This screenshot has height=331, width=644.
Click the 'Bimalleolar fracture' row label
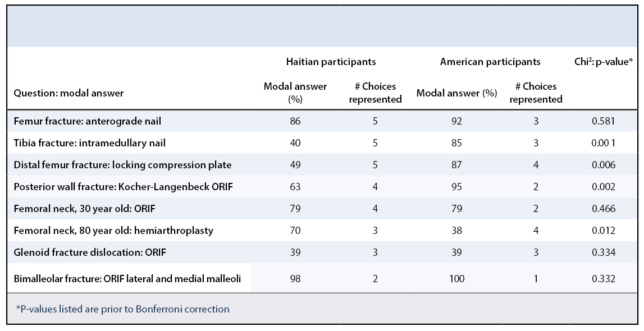pyautogui.click(x=127, y=279)
